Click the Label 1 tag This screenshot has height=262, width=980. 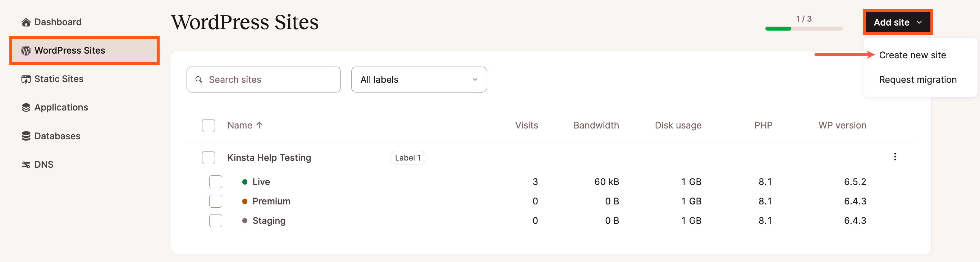tap(407, 158)
